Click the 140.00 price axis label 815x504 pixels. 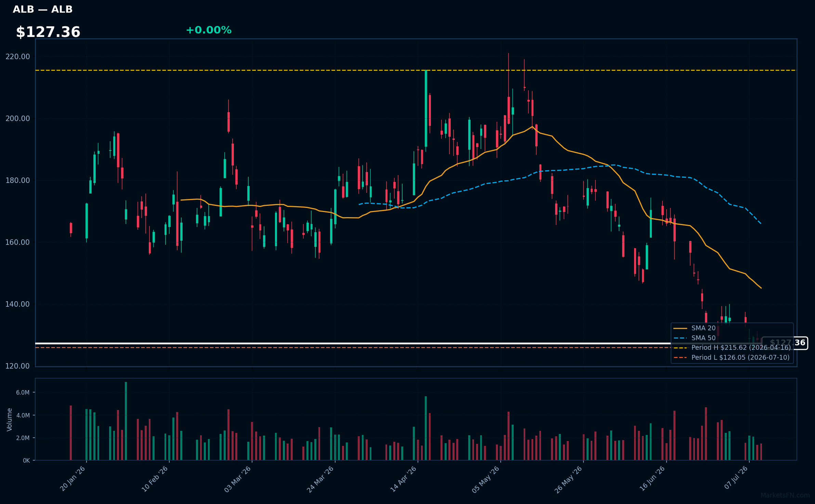click(18, 304)
